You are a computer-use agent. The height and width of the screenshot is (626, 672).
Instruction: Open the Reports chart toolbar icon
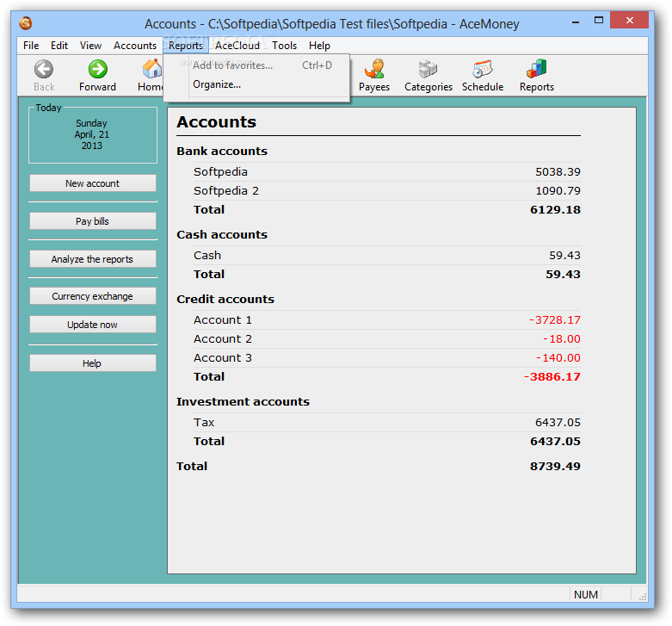537,69
